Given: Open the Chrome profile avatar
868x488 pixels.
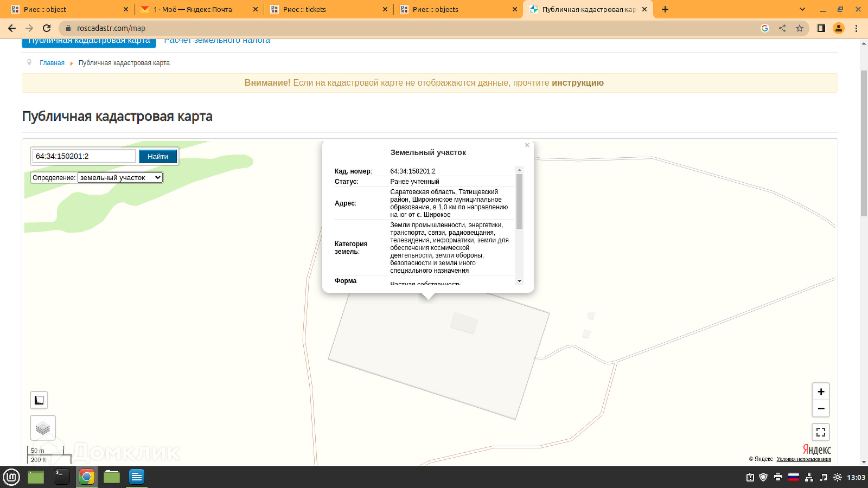Looking at the screenshot, I should (839, 28).
